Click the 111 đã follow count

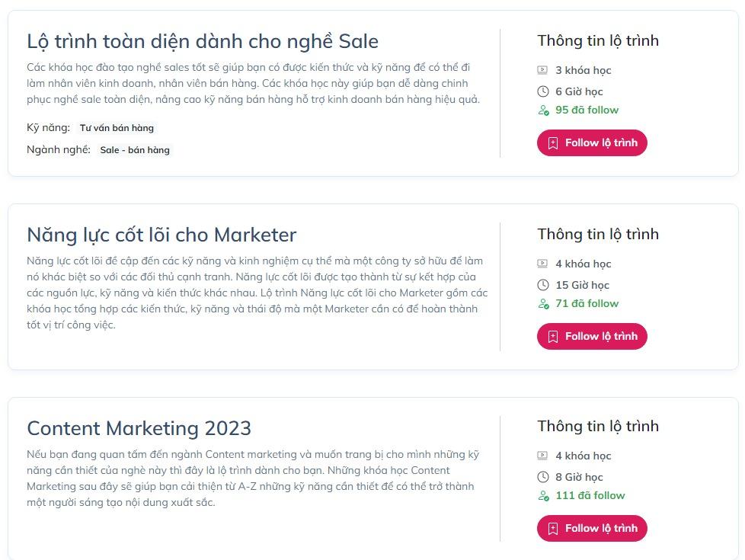point(590,495)
